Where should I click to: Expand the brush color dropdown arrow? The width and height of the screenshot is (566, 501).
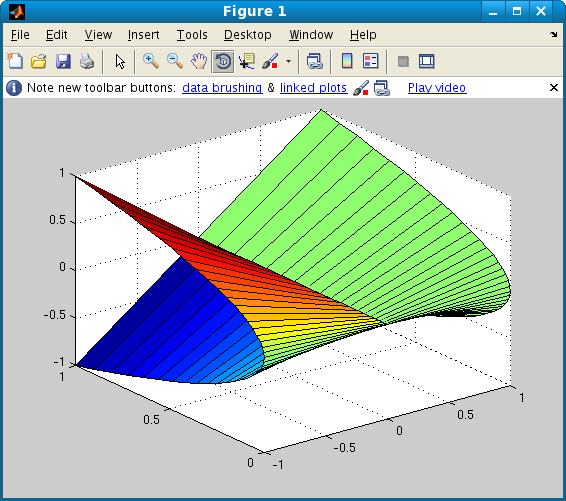click(288, 61)
